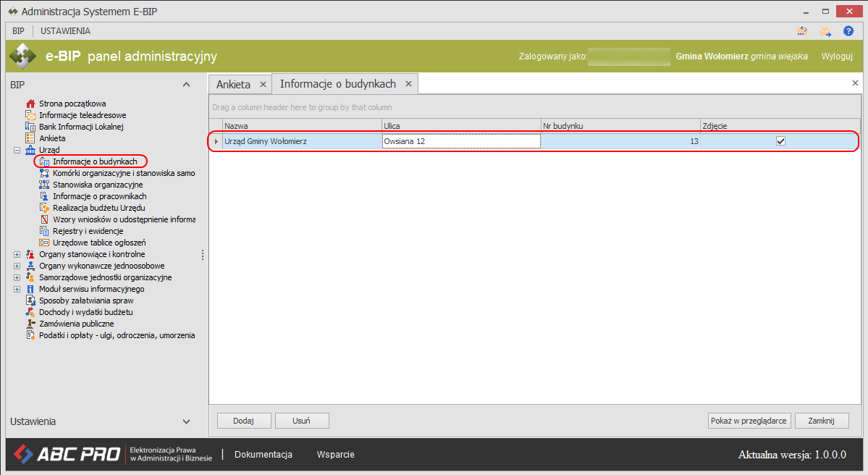Open the Dokumentacja link
The image size is (868, 475).
[x=264, y=455]
